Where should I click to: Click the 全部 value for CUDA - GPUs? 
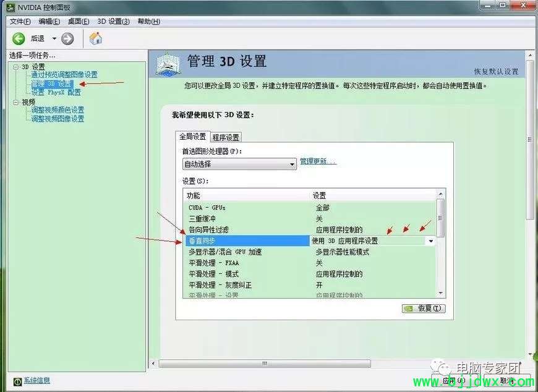[323, 208]
